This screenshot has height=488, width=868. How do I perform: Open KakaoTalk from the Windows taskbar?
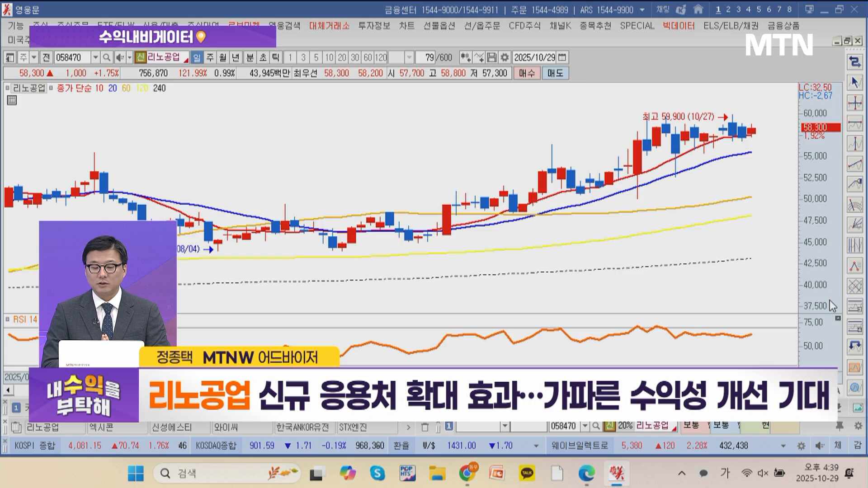527,474
